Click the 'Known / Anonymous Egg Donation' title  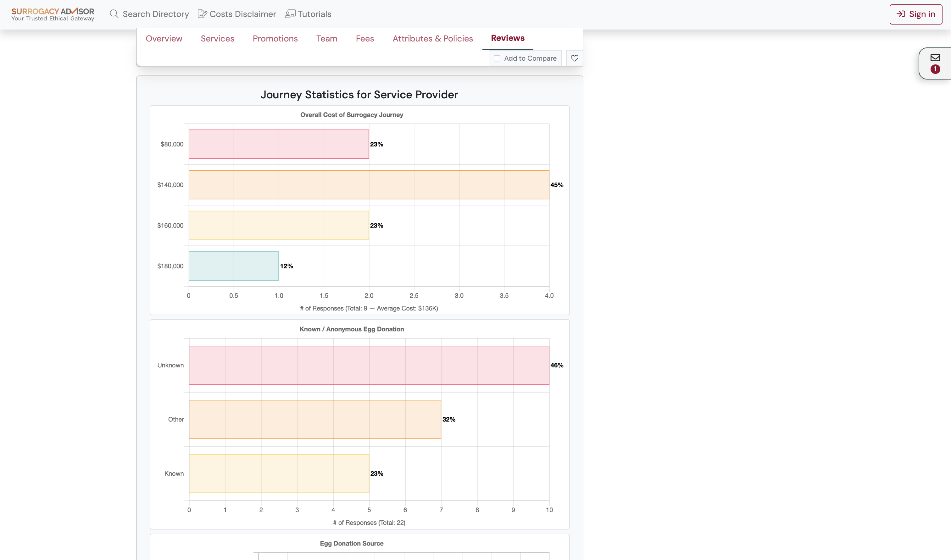[x=352, y=329]
